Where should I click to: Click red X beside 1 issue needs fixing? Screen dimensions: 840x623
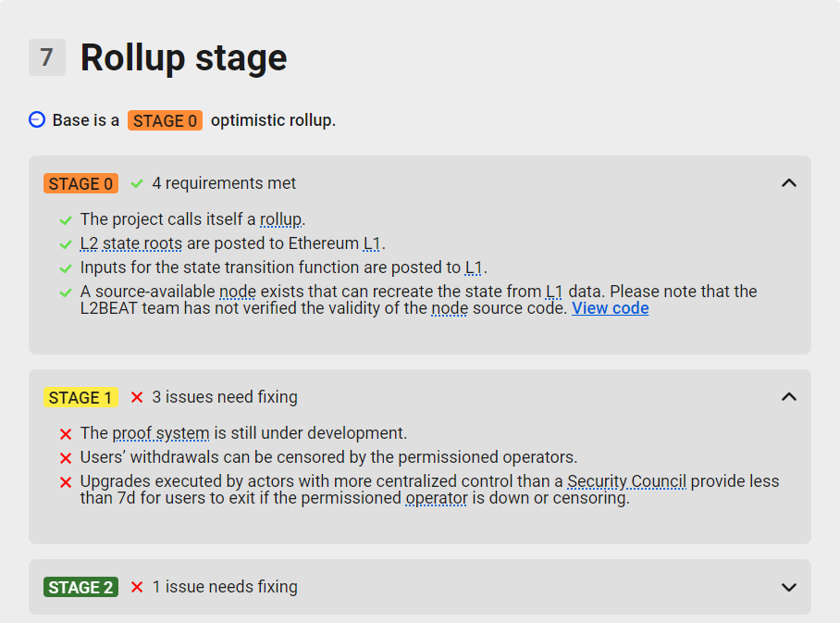[137, 587]
